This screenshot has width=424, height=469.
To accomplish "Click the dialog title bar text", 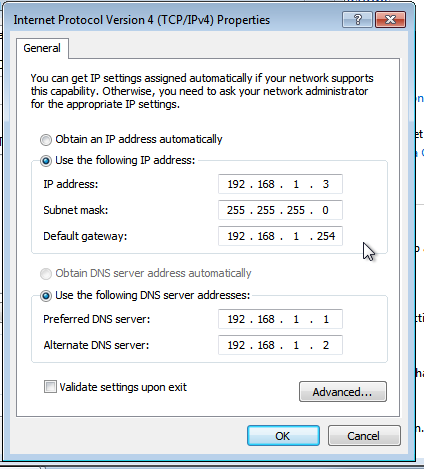I will tap(142, 20).
